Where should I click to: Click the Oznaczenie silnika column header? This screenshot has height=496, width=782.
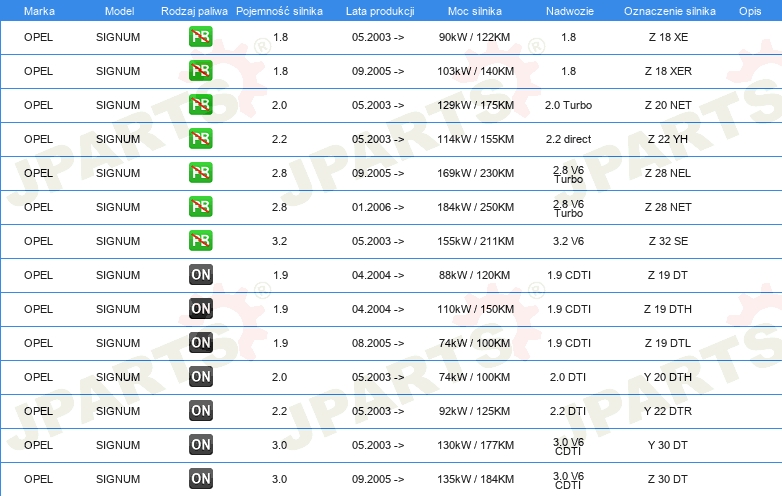670,11
